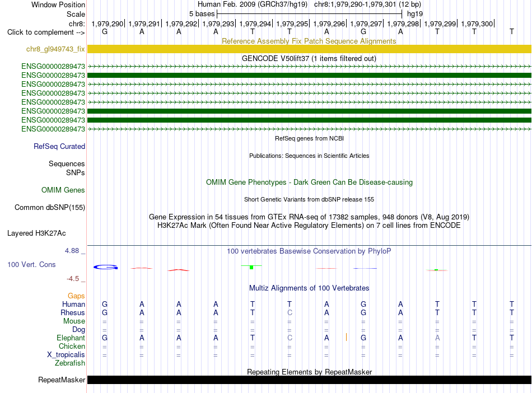Viewport: 532px width, 393px height.
Task: Click the black RepeatMasker element bar
Action: pyautogui.click(x=309, y=380)
